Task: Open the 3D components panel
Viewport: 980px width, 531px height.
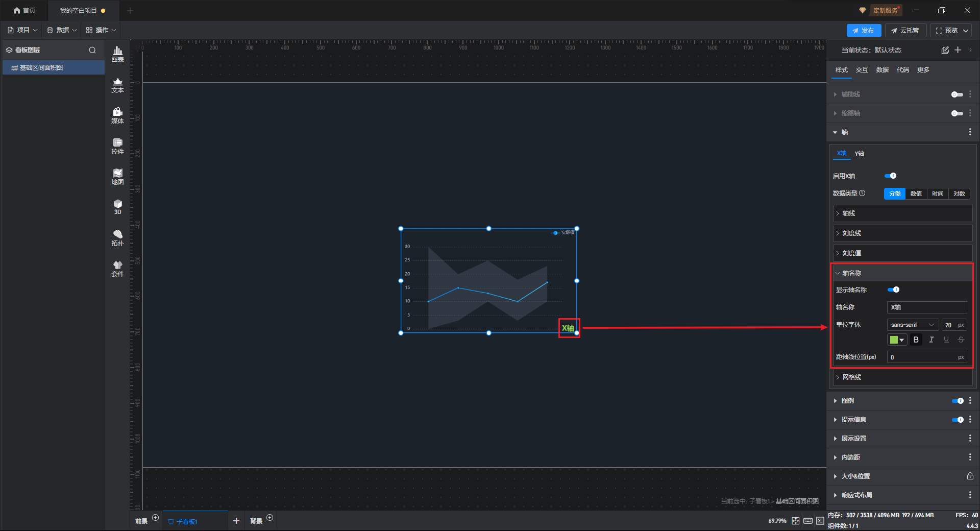Action: [x=117, y=207]
